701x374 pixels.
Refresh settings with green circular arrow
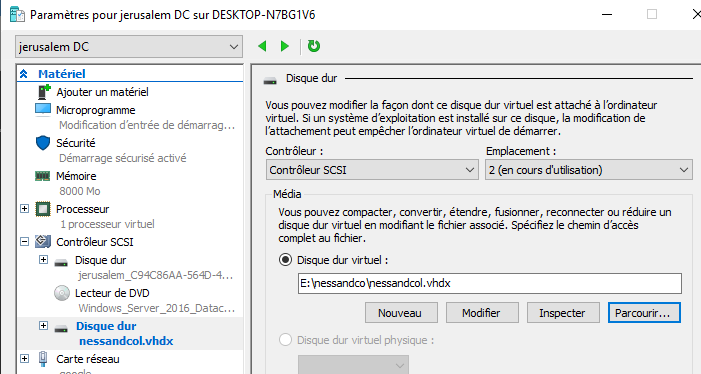314,46
